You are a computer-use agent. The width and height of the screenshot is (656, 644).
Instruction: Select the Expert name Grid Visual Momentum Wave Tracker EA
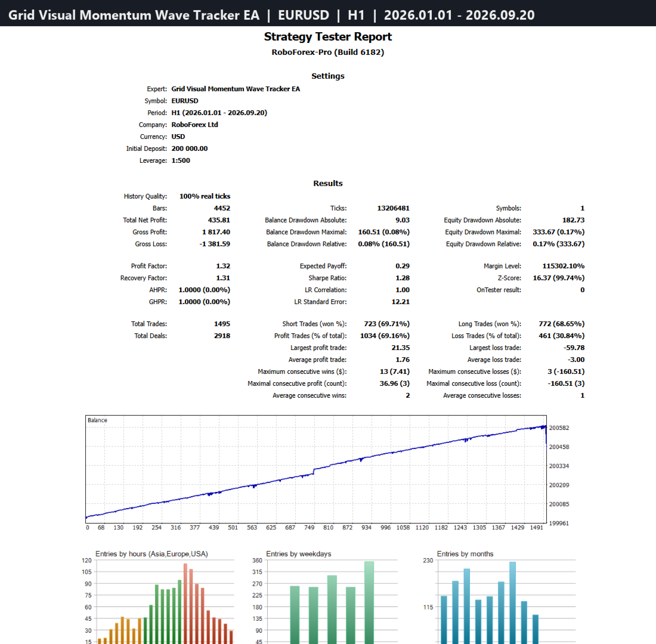(x=236, y=89)
